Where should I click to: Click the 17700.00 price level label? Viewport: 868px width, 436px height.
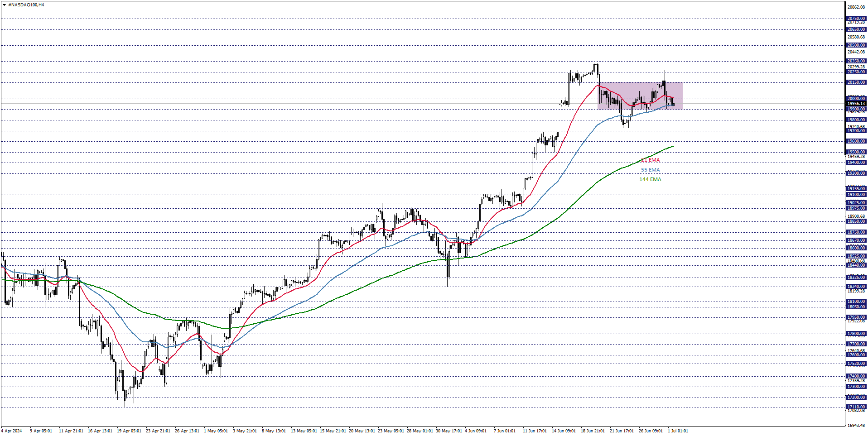pos(856,344)
